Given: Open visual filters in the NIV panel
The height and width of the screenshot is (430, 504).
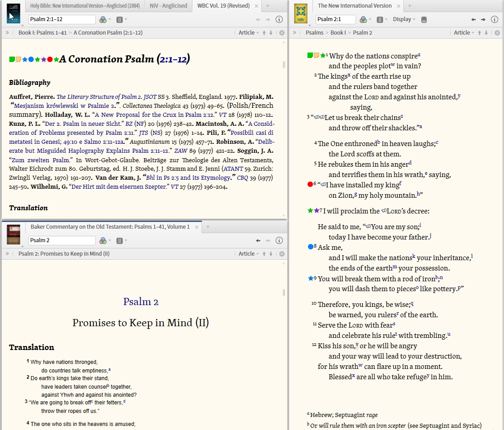Looking at the screenshot, I should pos(363,20).
